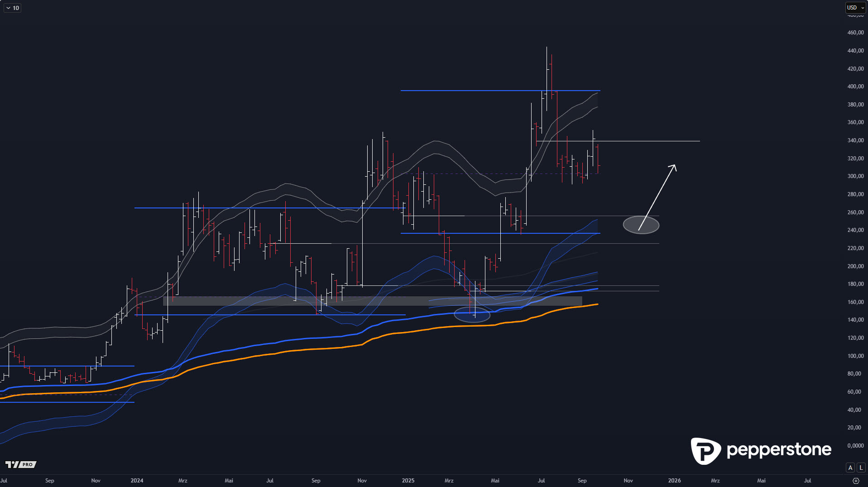Click the 460,00 price axis label
This screenshot has width=868, height=487.
pyautogui.click(x=855, y=33)
